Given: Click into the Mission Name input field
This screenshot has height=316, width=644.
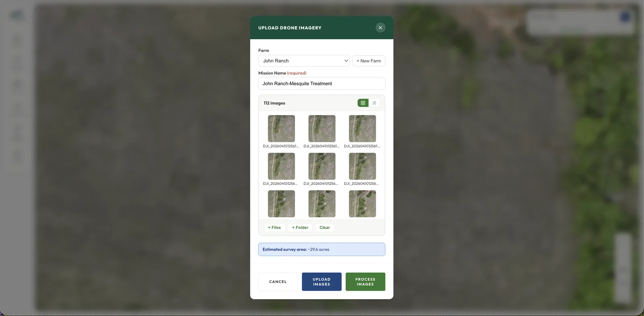Looking at the screenshot, I should [322, 84].
